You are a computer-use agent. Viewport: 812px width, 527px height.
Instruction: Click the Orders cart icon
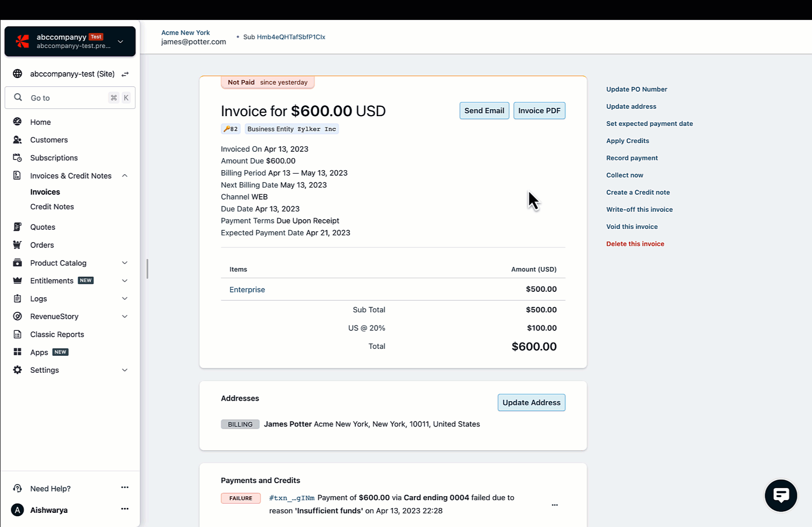[18, 245]
